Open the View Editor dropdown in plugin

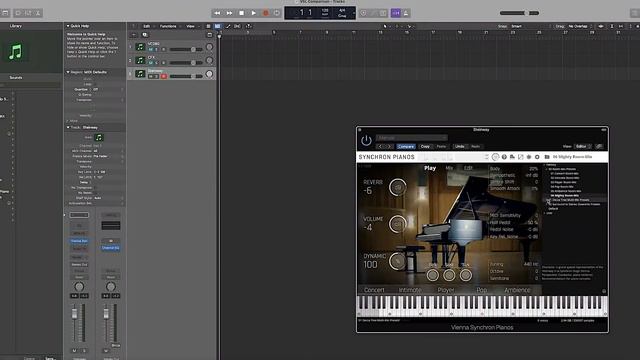(583, 146)
